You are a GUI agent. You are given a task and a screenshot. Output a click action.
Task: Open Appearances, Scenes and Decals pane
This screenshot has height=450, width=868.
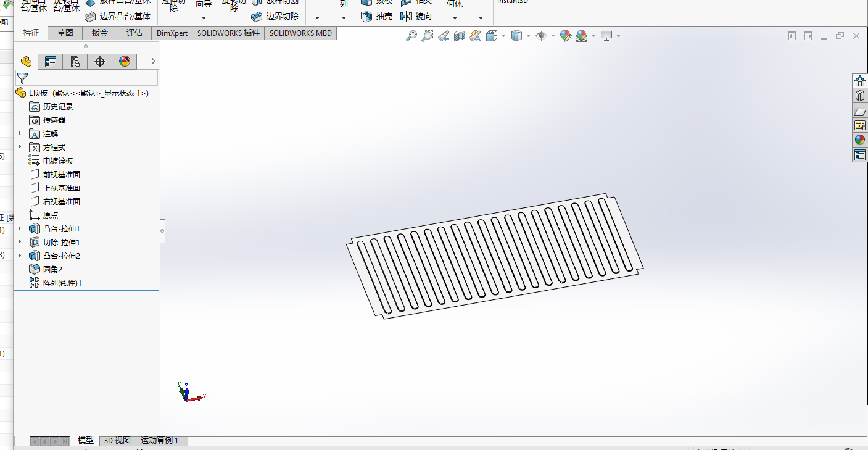coord(860,140)
